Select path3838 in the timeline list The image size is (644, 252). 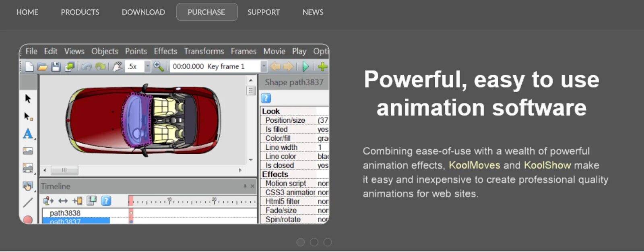tap(65, 213)
